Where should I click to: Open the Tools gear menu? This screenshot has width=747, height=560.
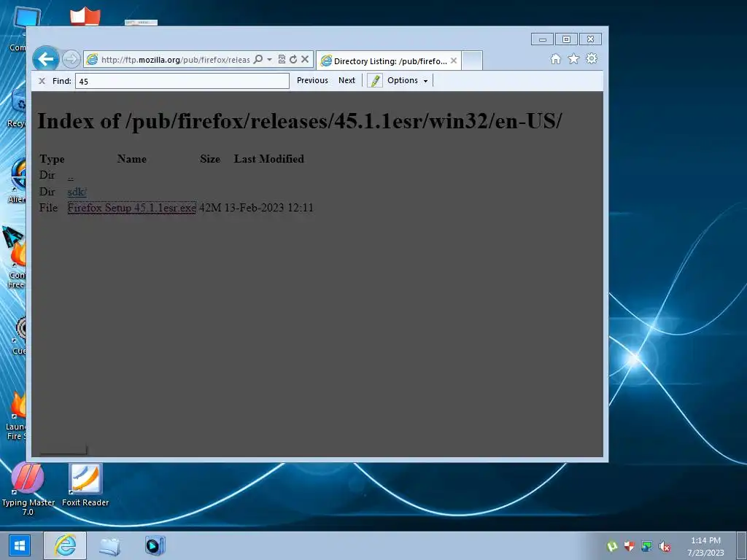(x=591, y=58)
